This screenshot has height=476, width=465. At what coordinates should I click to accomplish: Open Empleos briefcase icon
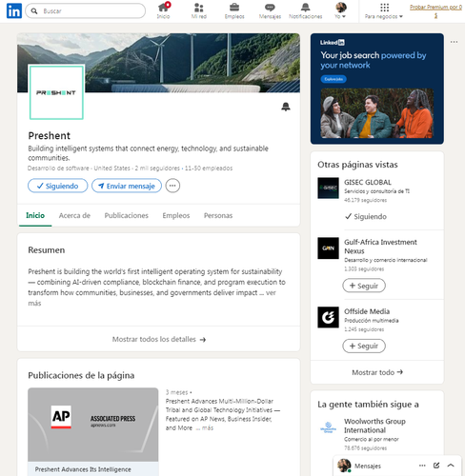point(234,10)
